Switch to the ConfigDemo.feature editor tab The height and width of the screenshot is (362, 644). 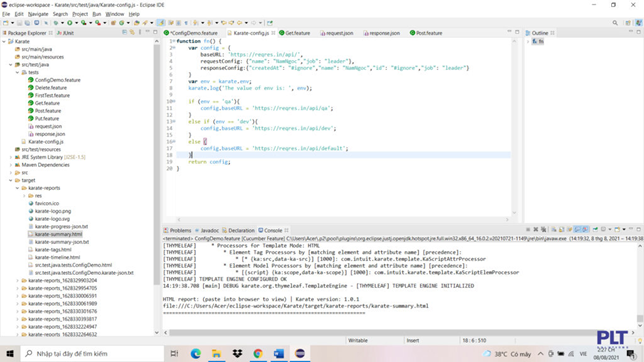pyautogui.click(x=191, y=33)
